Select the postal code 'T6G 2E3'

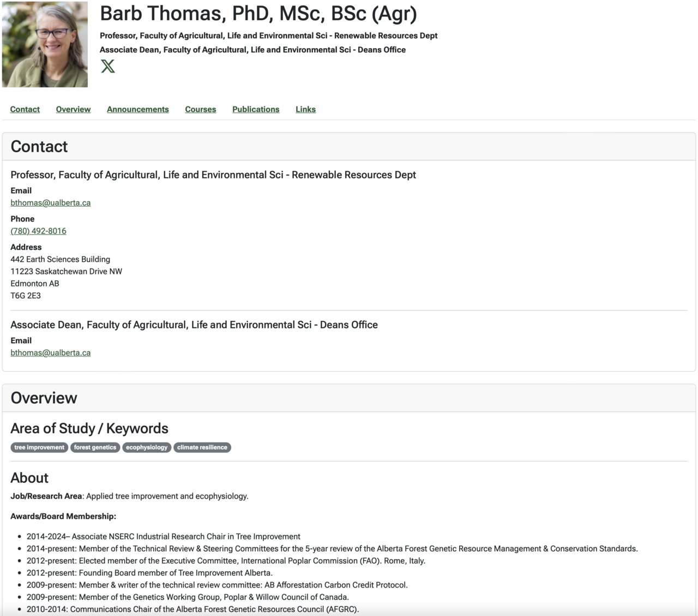[26, 295]
